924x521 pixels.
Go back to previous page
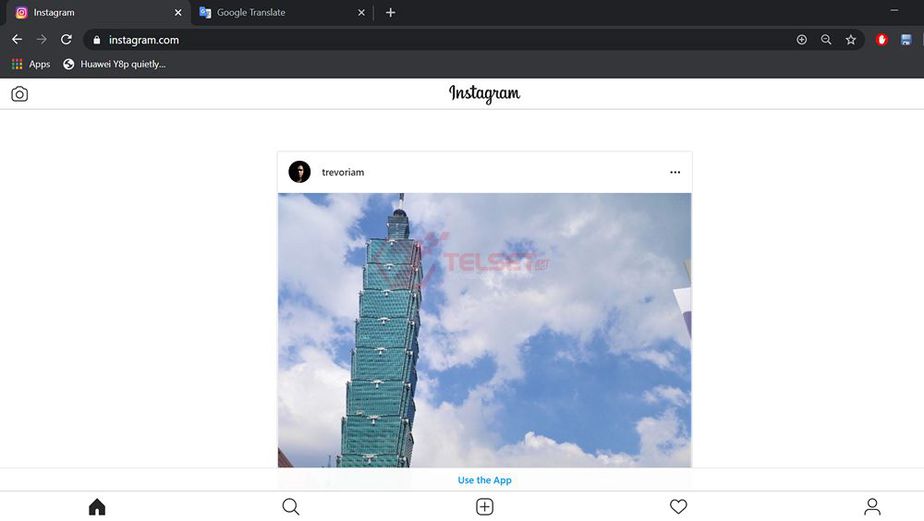pos(17,40)
